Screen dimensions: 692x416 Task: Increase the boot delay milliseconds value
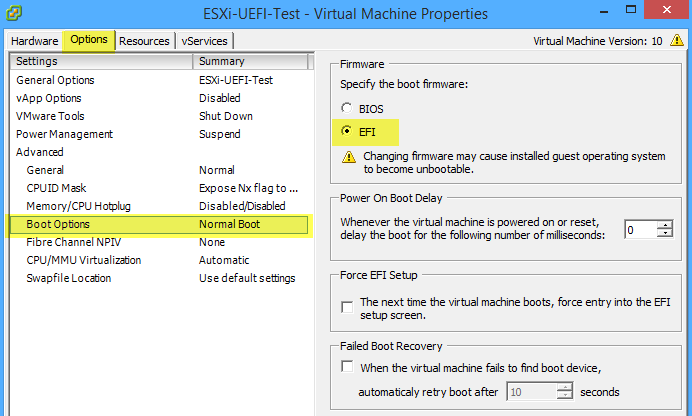point(665,224)
